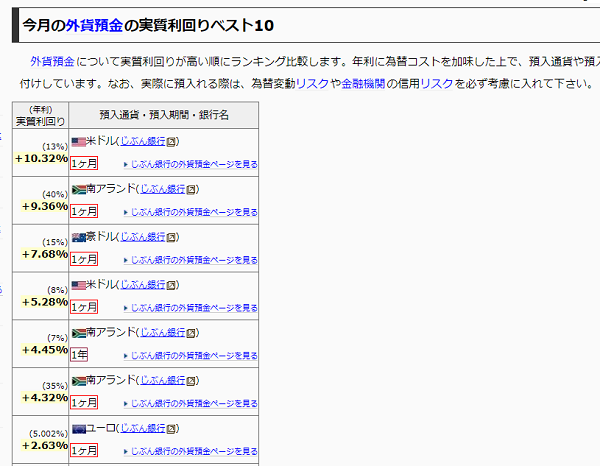Click the +4.45% yield value
The height and width of the screenshot is (466, 600).
[45, 350]
